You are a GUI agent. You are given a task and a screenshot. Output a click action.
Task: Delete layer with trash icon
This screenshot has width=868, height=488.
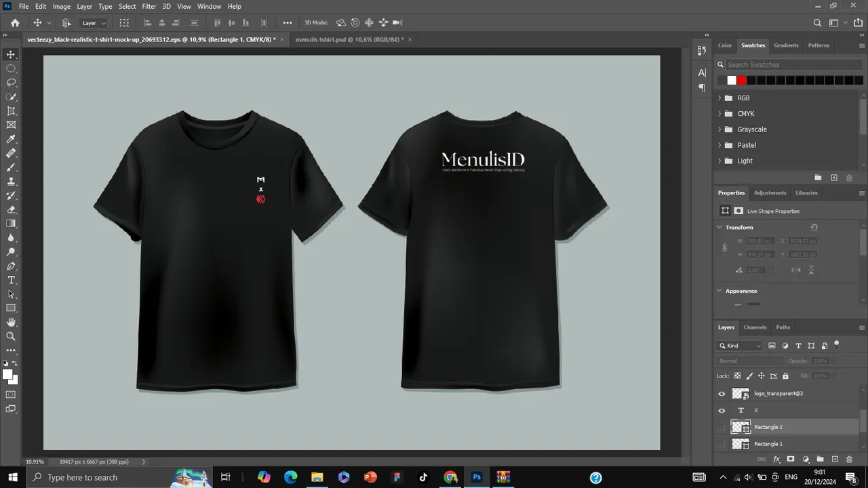click(x=849, y=460)
